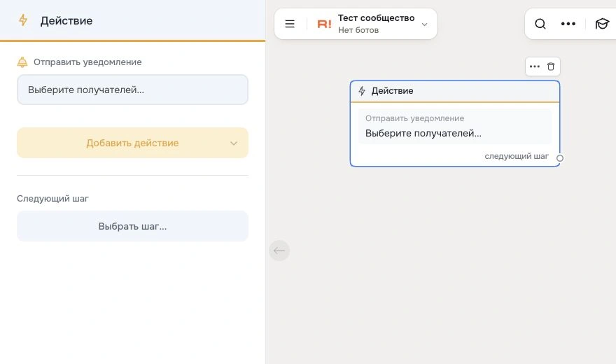Viewport: 616px width, 364px height.
Task: Click Отправить уведомление text on node
Action: (414, 118)
